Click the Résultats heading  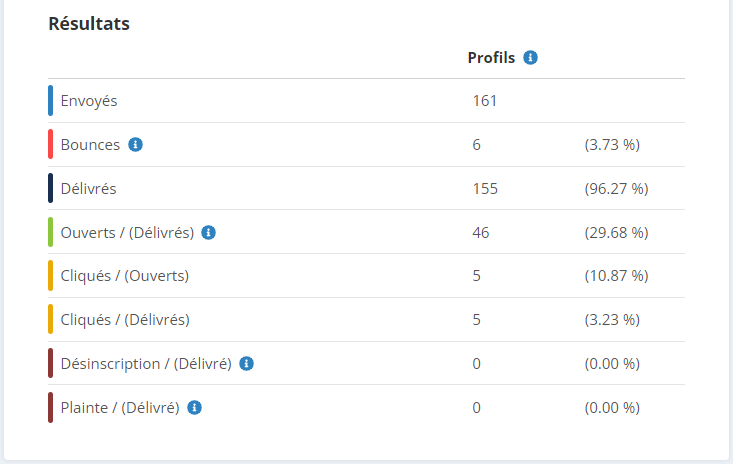coord(89,23)
